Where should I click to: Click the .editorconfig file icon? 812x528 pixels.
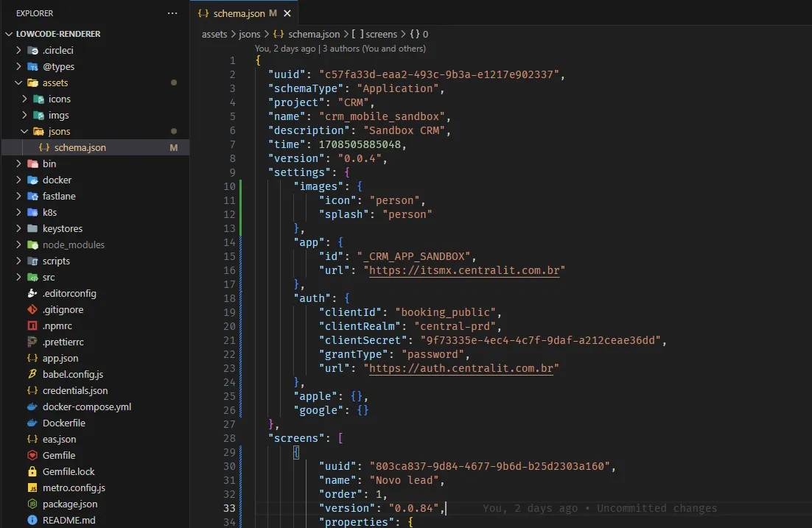[x=32, y=293]
